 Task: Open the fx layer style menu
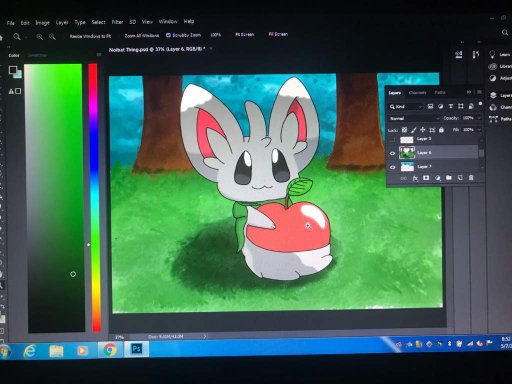tap(415, 178)
